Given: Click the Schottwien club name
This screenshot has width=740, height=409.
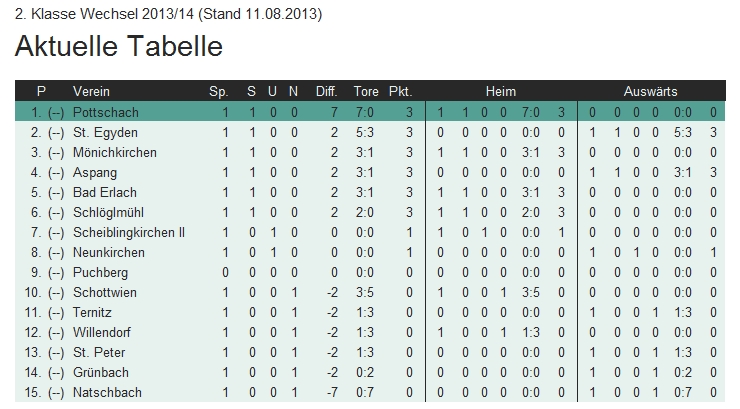Looking at the screenshot, I should pos(105,292).
